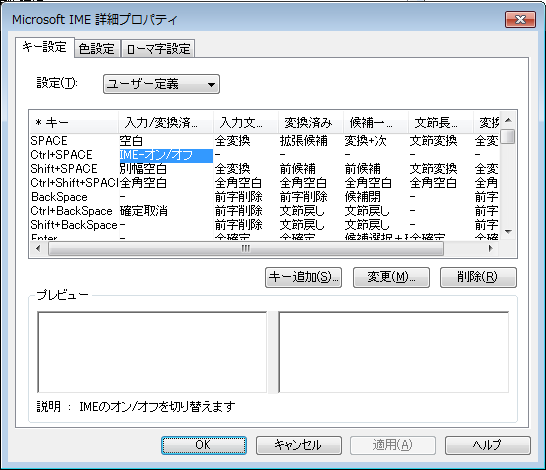Click the 入力/変換済... column header
This screenshot has height=470, width=546.
click(x=166, y=123)
